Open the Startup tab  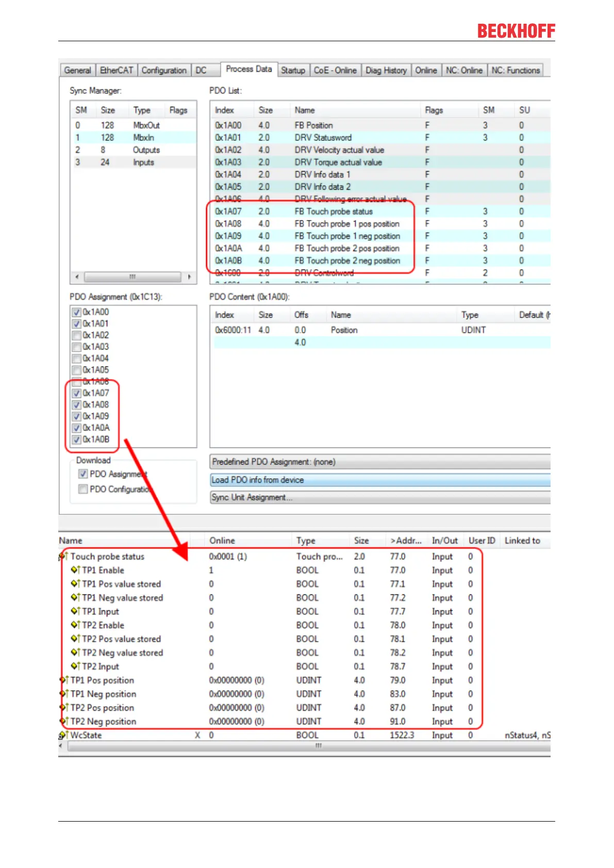click(293, 70)
